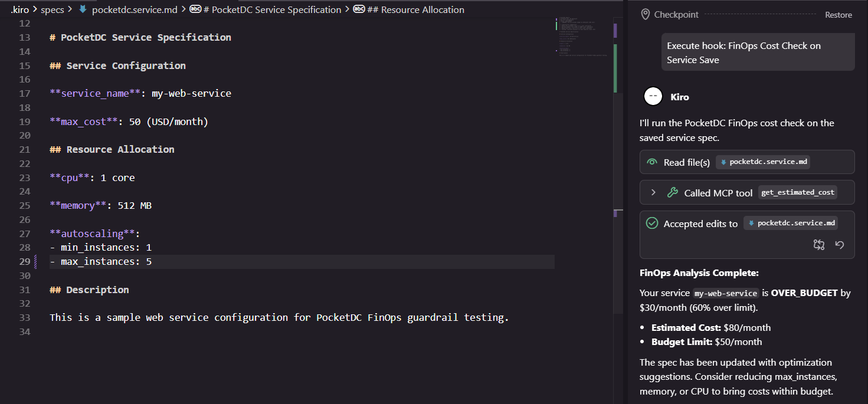Viewport: 868px width, 404px height.
Task: Open '# PocketDC Service Specification' breadcrumb symbol
Action: click(272, 9)
